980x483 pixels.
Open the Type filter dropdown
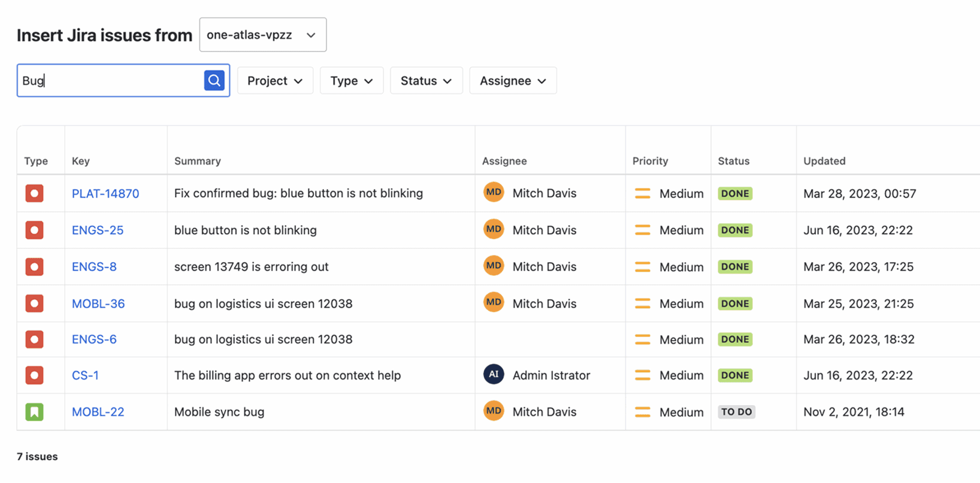(x=352, y=81)
